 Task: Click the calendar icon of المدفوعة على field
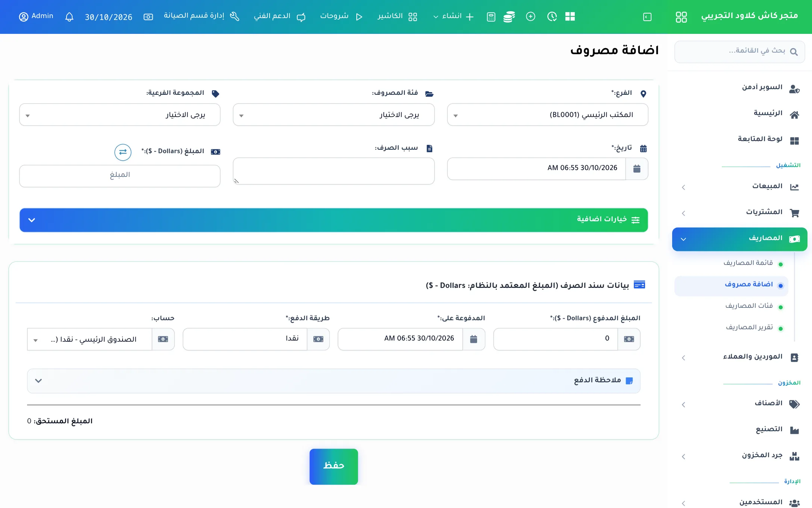point(474,339)
